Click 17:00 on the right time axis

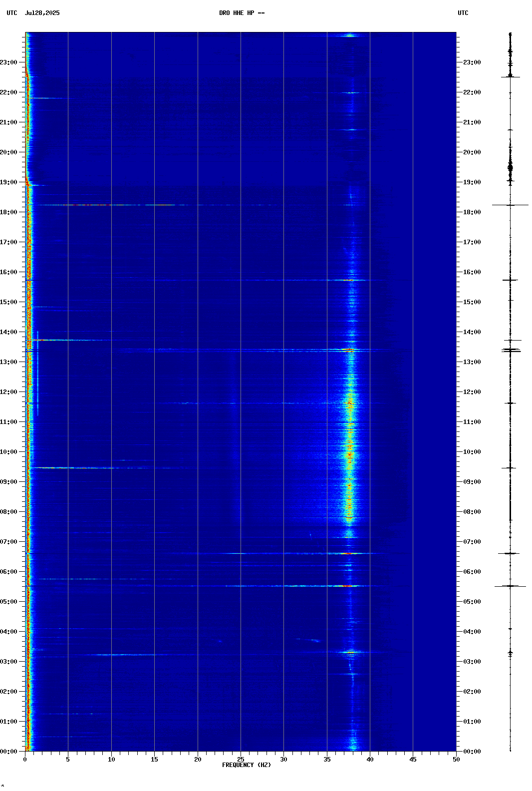click(472, 242)
